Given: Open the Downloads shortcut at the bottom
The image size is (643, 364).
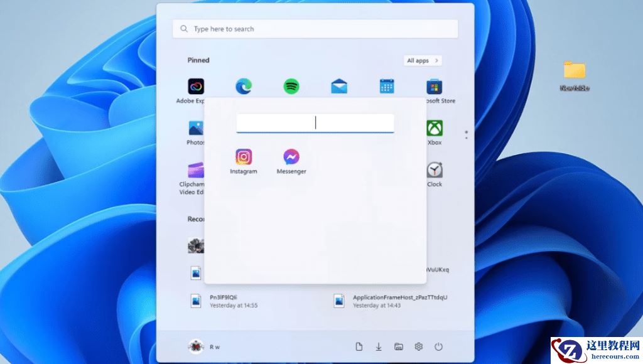Looking at the screenshot, I should [379, 346].
